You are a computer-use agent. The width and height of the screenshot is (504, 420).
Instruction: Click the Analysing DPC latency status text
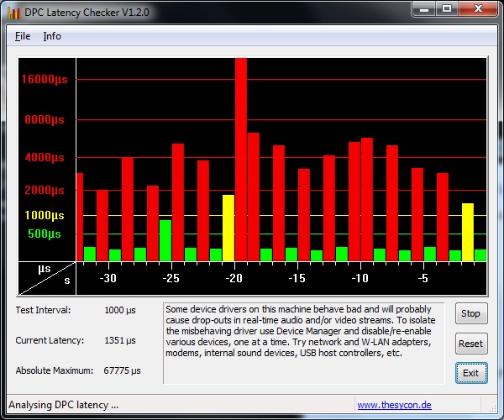63,405
